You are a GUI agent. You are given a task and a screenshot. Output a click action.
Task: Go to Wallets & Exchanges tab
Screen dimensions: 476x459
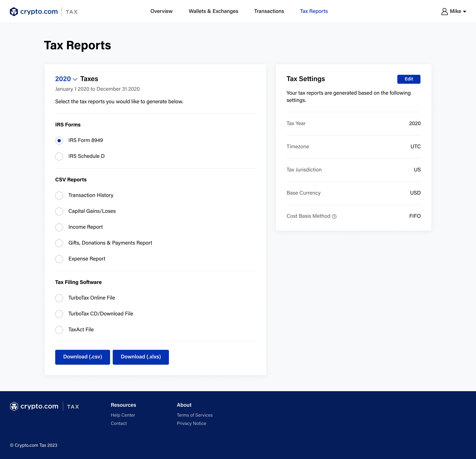(213, 11)
